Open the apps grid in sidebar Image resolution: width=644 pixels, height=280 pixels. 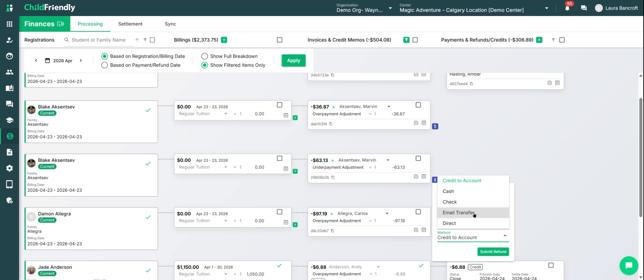tap(9, 24)
